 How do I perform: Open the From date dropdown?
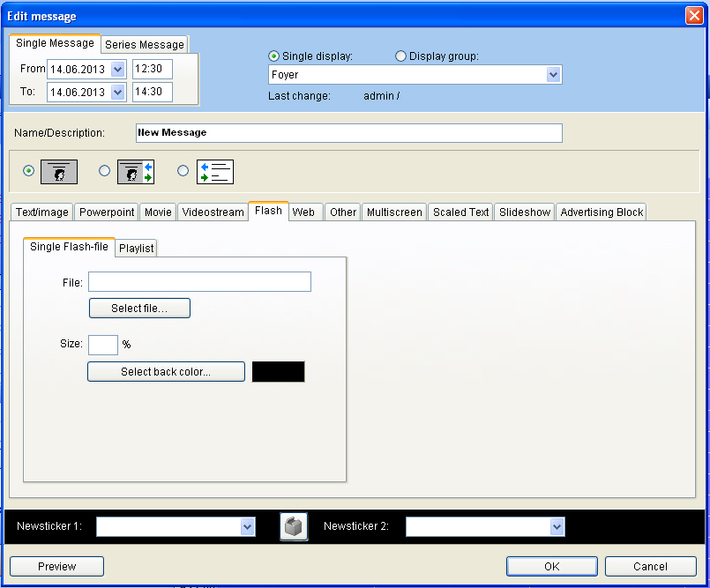[x=118, y=69]
